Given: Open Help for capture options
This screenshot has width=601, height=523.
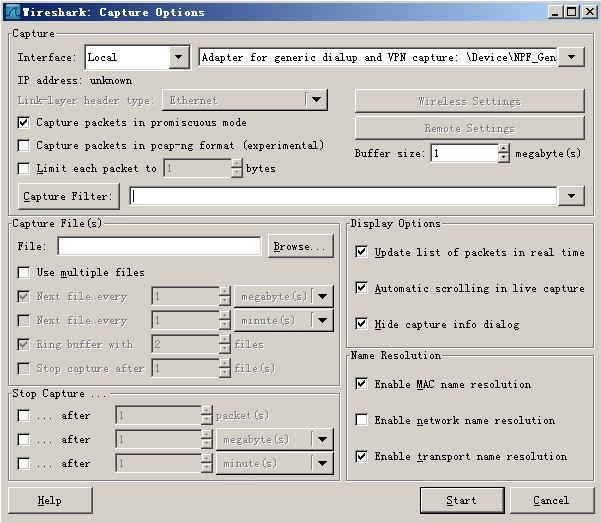Looking at the screenshot, I should pos(50,500).
